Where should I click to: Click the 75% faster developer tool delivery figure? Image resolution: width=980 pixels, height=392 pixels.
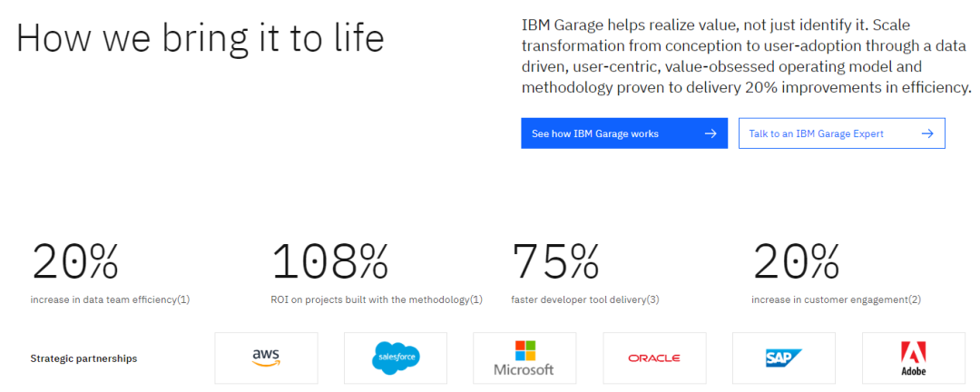[555, 260]
